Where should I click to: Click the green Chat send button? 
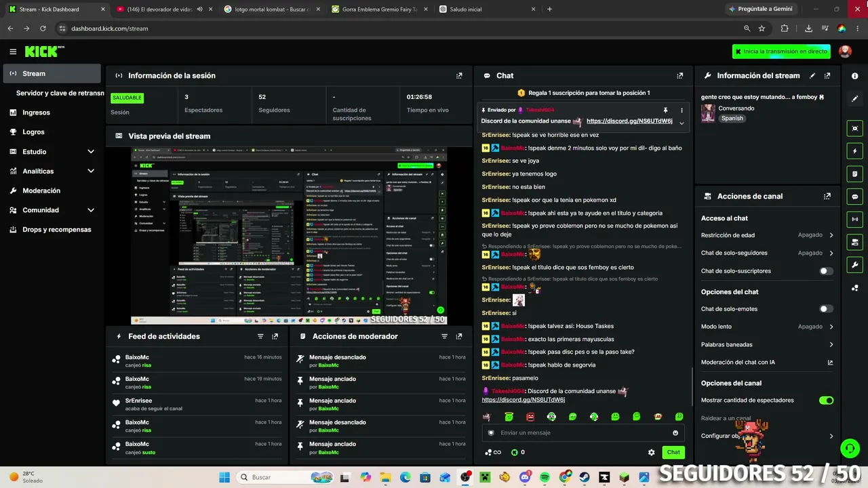point(673,452)
